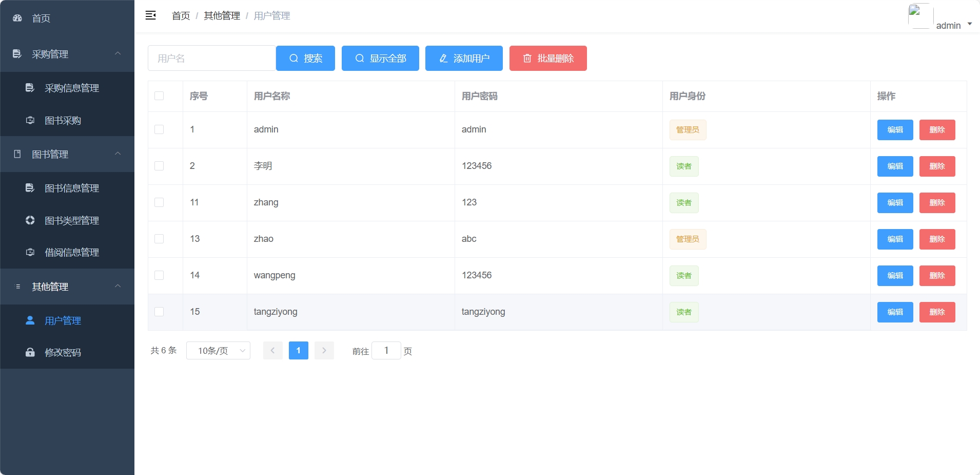Screen dimensions: 980x475
Task: Click the 图书信息管理 document icon
Action: [30, 188]
